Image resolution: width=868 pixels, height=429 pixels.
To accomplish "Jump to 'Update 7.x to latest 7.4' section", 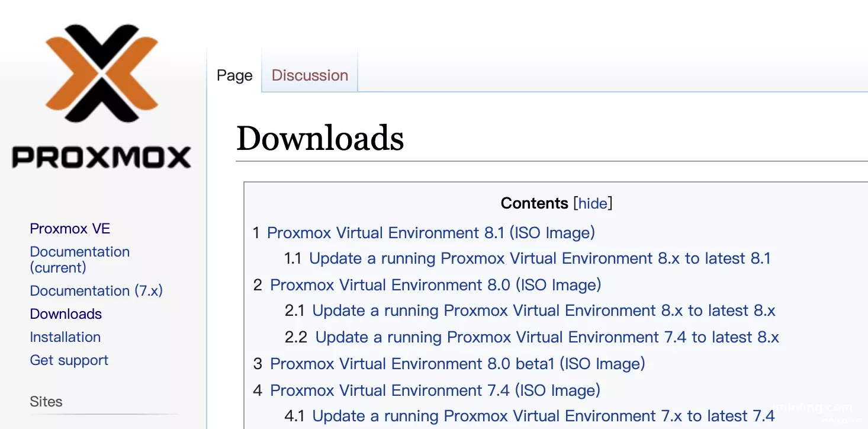I will 544,416.
